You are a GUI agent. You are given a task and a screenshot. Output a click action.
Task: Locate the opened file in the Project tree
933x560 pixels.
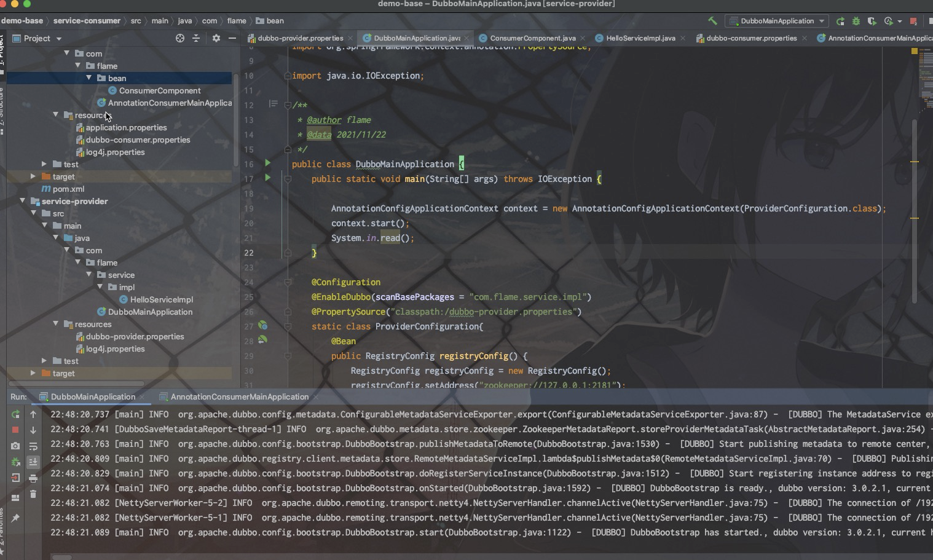point(180,38)
